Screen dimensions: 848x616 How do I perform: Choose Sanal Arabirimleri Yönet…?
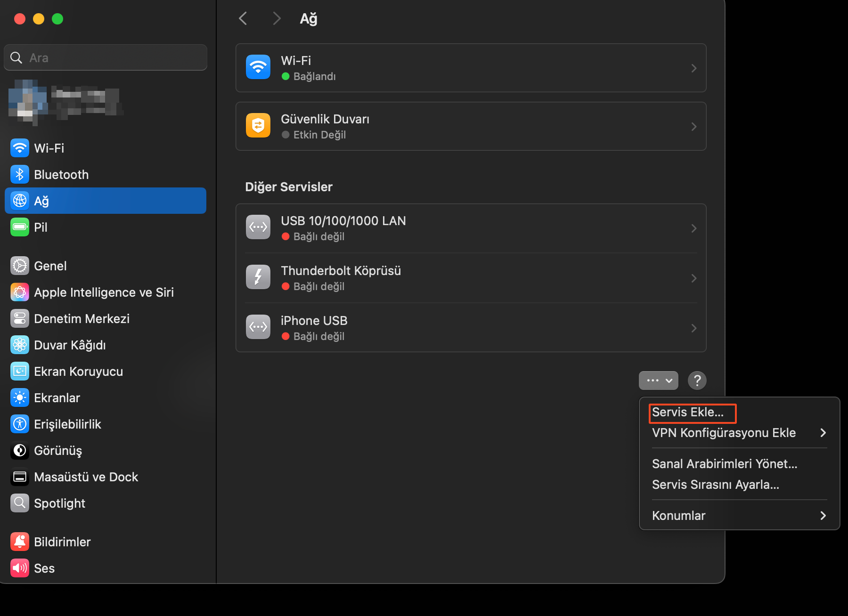[x=740, y=464]
